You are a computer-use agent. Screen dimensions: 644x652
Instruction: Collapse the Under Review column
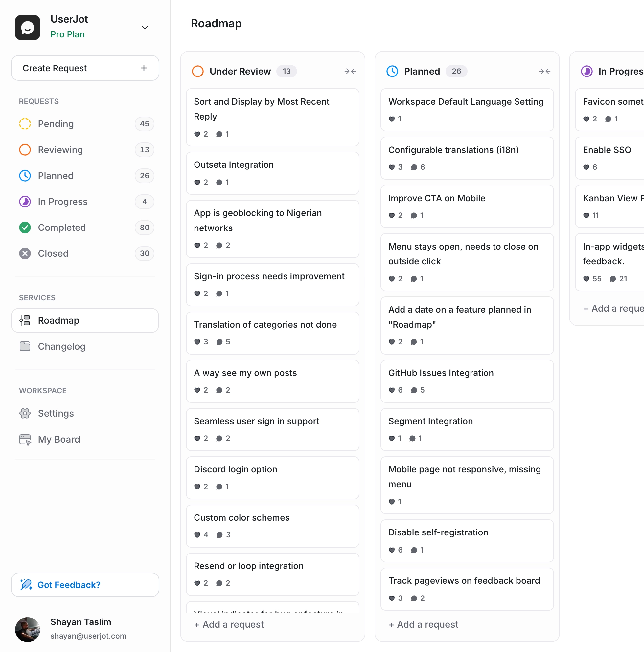(350, 71)
